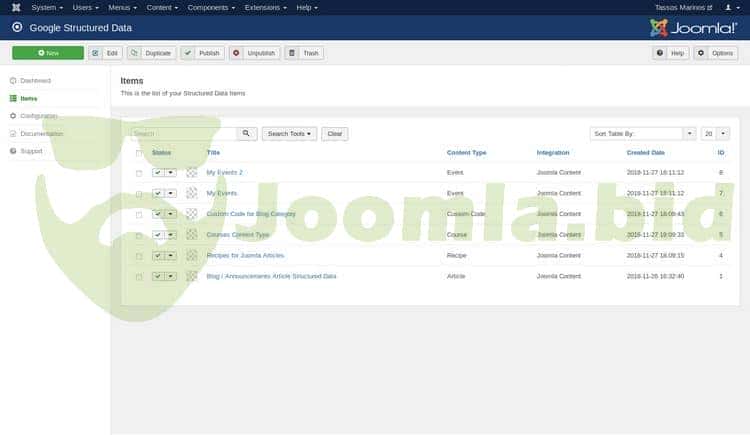Click the Google Structured Data target icon
Image resolution: width=750 pixels, height=435 pixels.
(17, 27)
